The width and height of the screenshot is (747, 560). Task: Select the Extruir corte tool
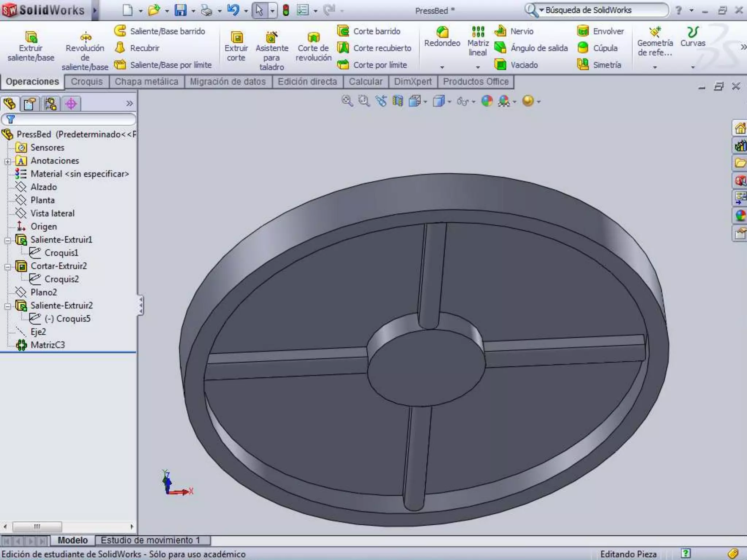point(236,37)
